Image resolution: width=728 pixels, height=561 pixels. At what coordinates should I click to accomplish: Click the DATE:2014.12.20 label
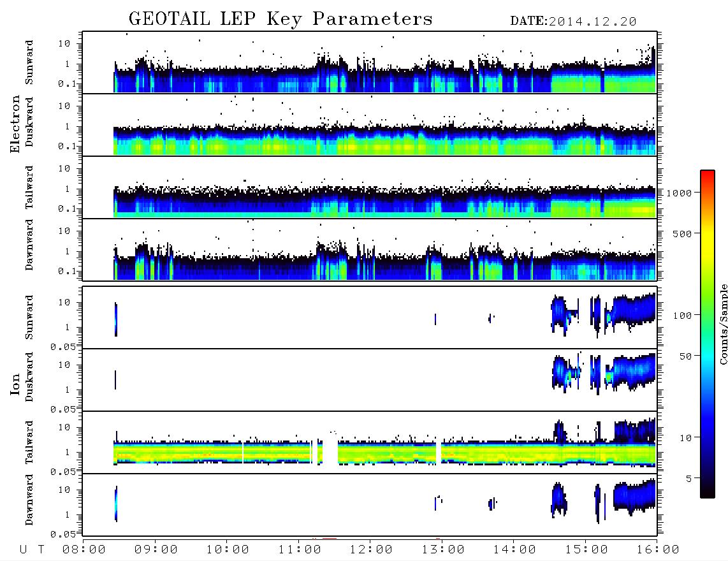pos(573,21)
